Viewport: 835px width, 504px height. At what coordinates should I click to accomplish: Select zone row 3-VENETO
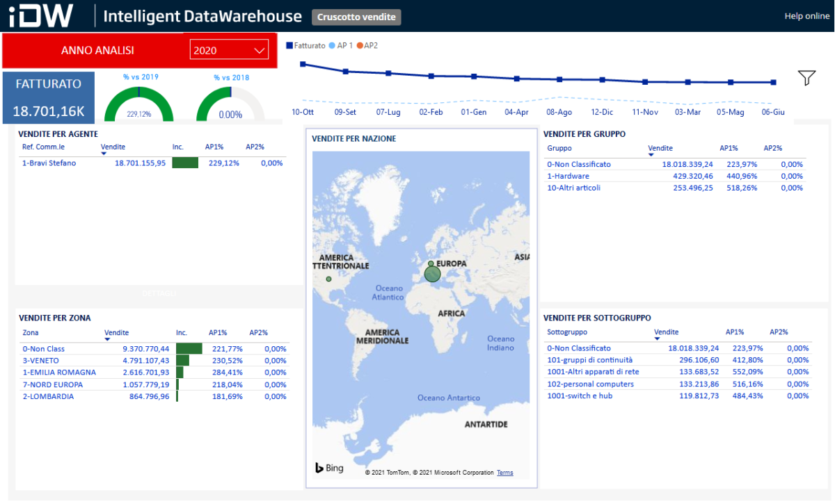tap(154, 360)
